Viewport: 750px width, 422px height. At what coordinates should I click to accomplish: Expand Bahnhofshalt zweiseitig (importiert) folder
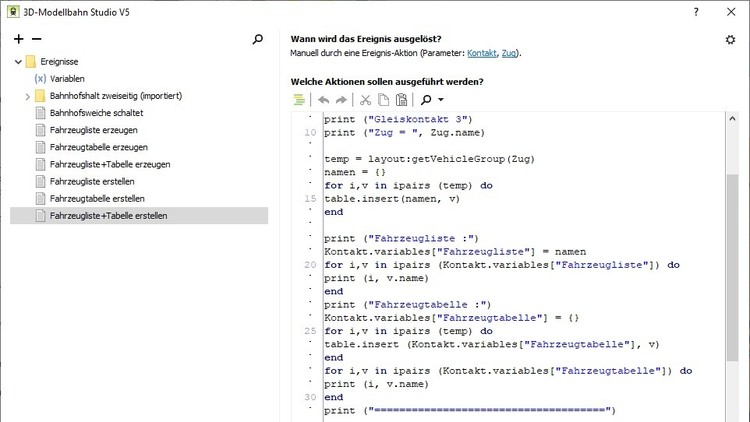[x=28, y=96]
